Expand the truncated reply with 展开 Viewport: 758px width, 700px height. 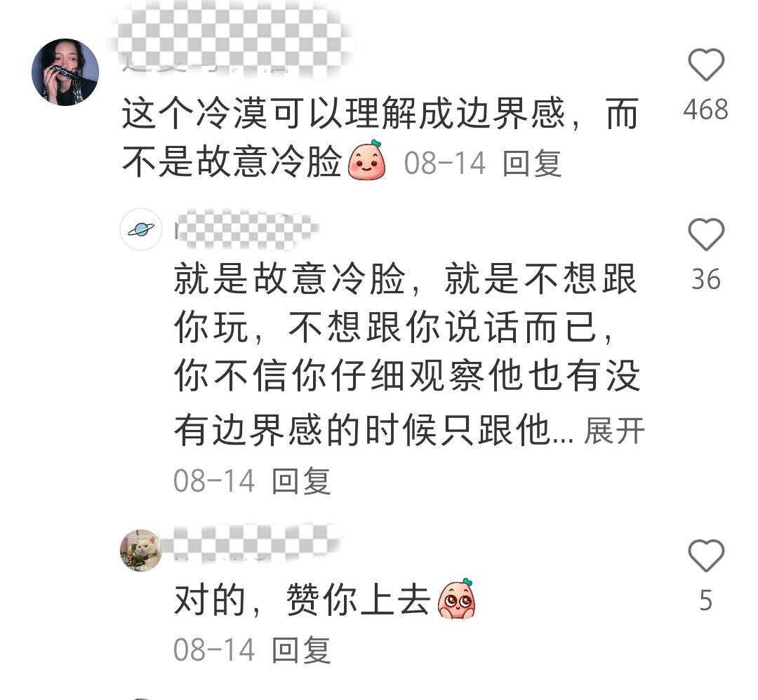(x=614, y=431)
